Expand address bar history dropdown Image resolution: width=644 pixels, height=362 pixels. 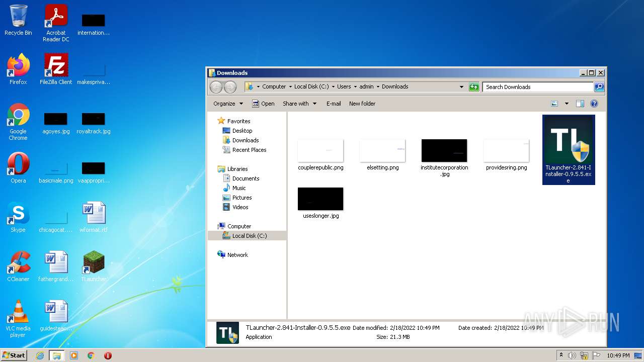[x=461, y=87]
